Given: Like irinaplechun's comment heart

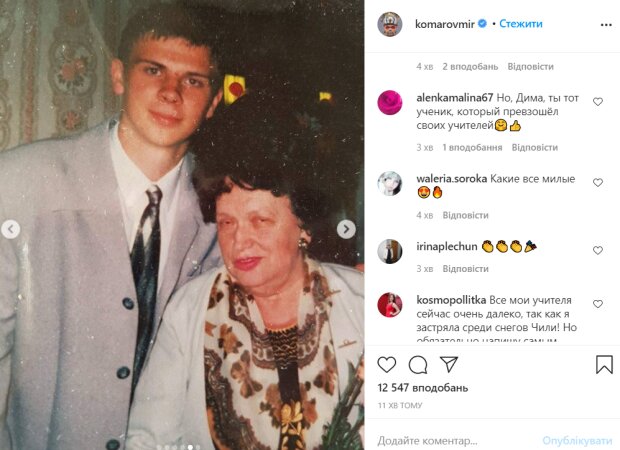Looking at the screenshot, I should point(598,250).
